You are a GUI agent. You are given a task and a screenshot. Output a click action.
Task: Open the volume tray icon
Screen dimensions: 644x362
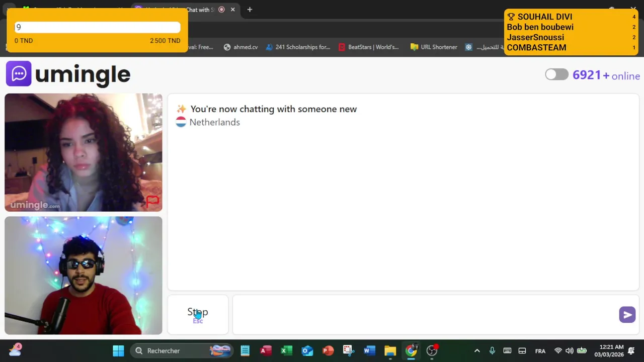click(x=570, y=351)
